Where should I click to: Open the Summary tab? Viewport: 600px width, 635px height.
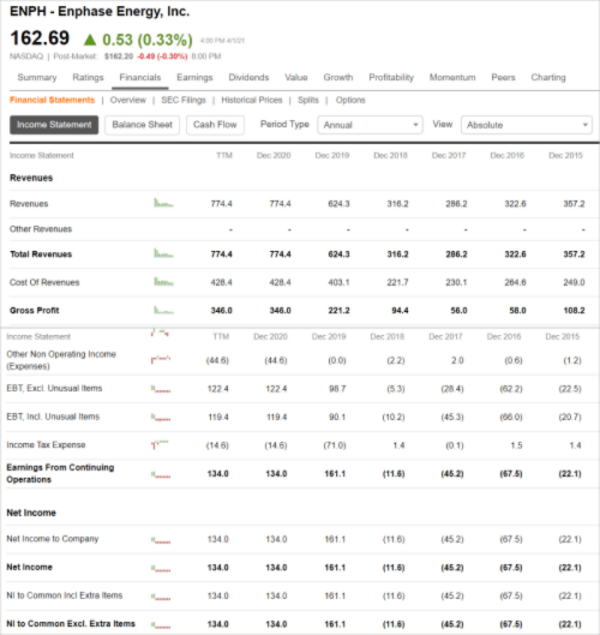coord(37,77)
